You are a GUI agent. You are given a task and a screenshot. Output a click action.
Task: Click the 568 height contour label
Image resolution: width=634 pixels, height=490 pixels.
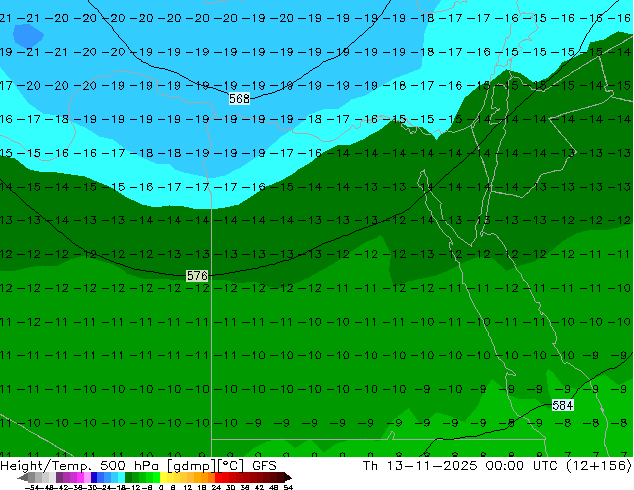click(239, 99)
